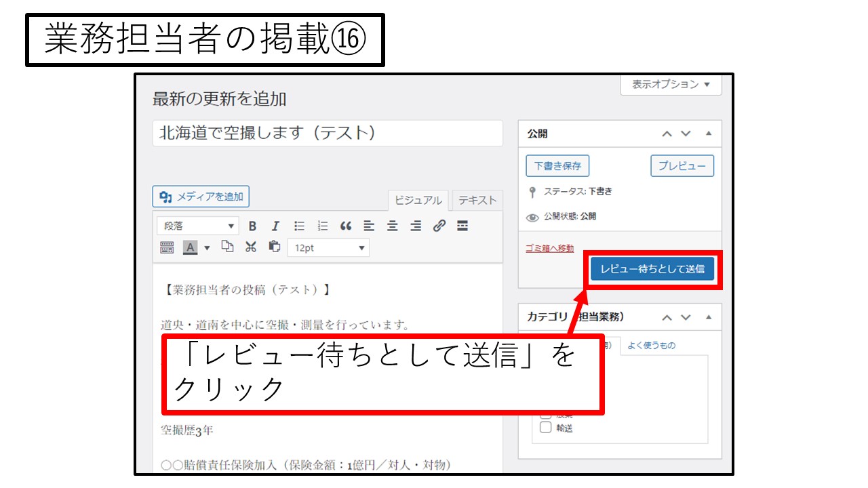The width and height of the screenshot is (868, 488).
Task: Collapse the 公開 panel triangle
Action: [x=709, y=134]
